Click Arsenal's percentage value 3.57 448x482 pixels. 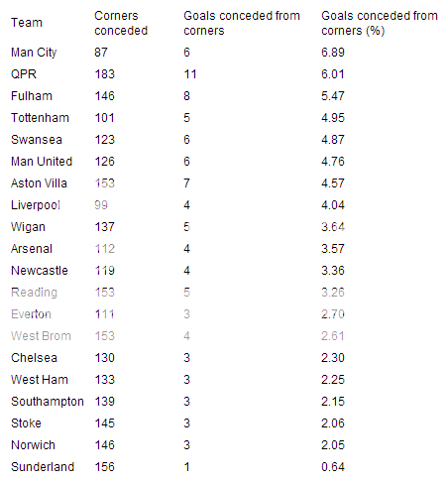pos(333,249)
